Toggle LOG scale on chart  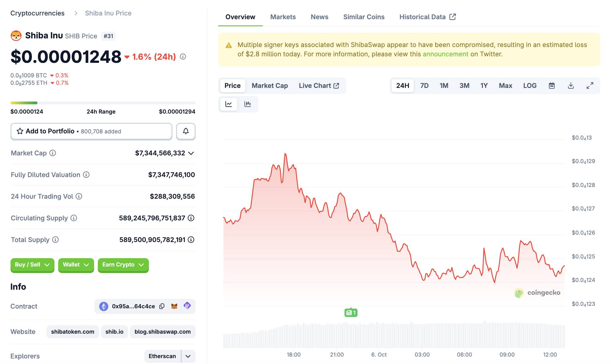pyautogui.click(x=530, y=86)
